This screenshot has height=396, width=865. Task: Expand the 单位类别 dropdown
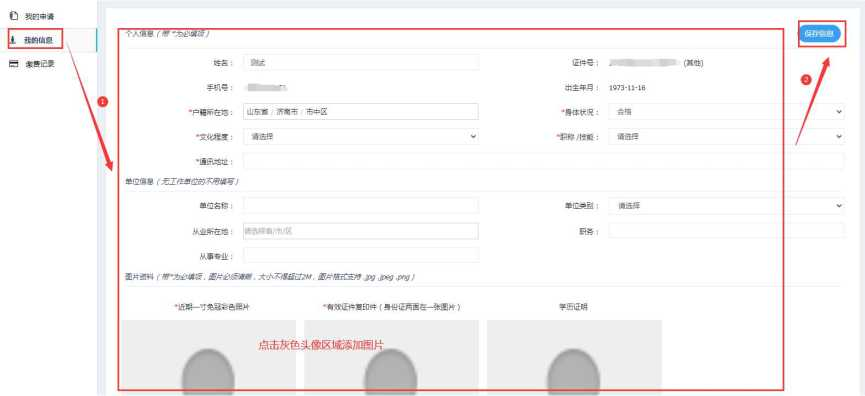click(727, 206)
